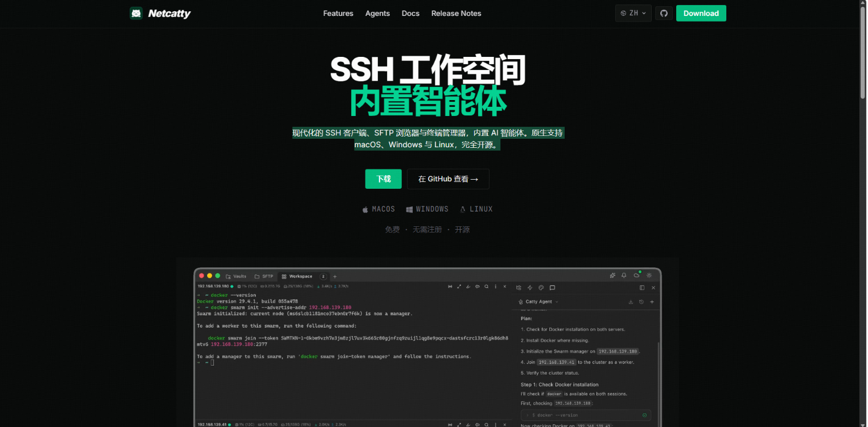
Task: Click the green '内置智能体' headline
Action: [427, 101]
